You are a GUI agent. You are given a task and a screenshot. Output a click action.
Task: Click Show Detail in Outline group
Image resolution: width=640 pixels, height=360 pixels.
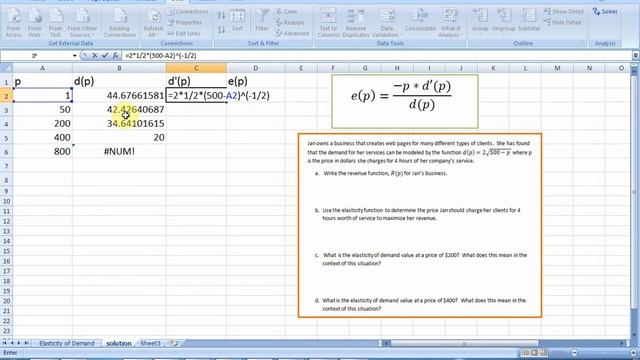point(563,11)
